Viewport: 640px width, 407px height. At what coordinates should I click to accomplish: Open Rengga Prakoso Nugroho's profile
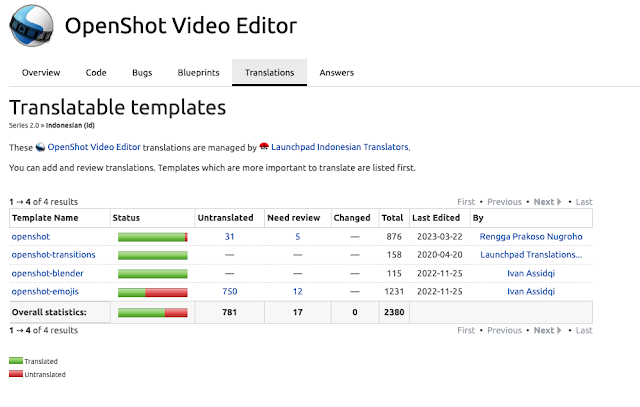pyautogui.click(x=531, y=237)
